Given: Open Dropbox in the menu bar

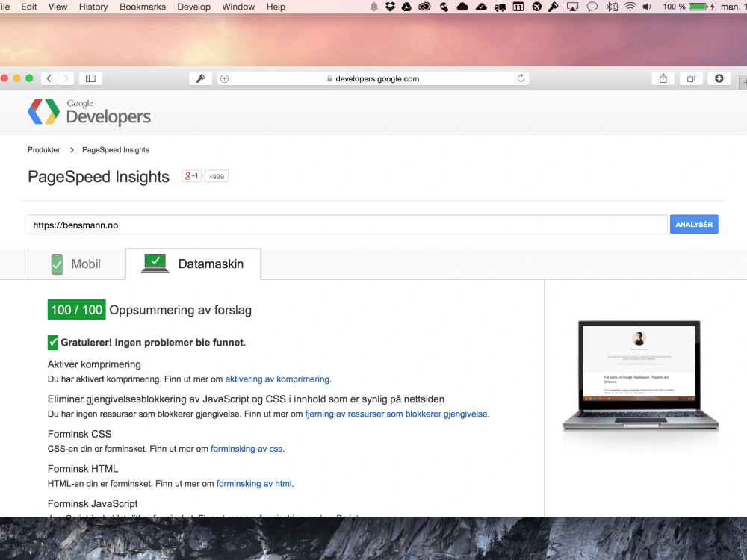Looking at the screenshot, I should 390,7.
